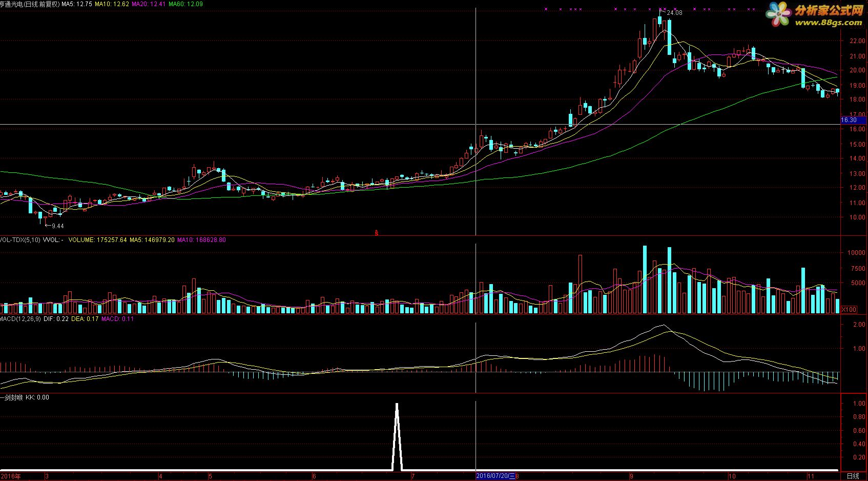The image size is (868, 481).
Task: Click the white KK signal spike peak
Action: tap(397, 405)
